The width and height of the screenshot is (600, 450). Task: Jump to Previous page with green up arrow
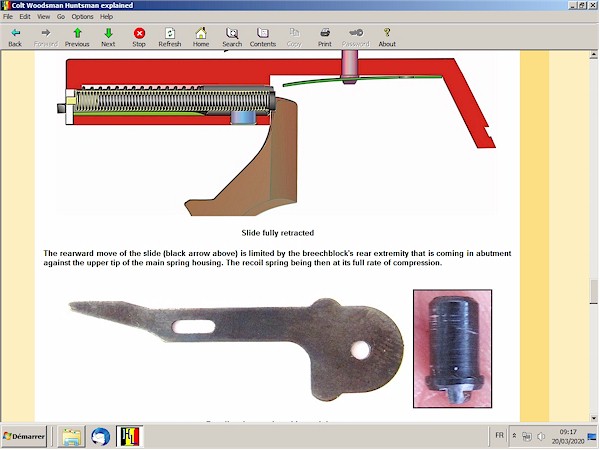77,37
